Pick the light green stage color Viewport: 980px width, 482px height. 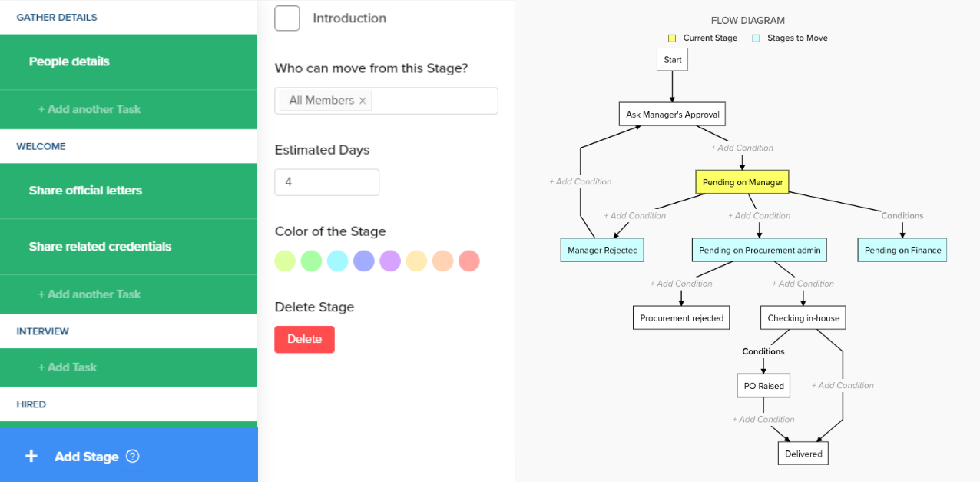tap(311, 261)
